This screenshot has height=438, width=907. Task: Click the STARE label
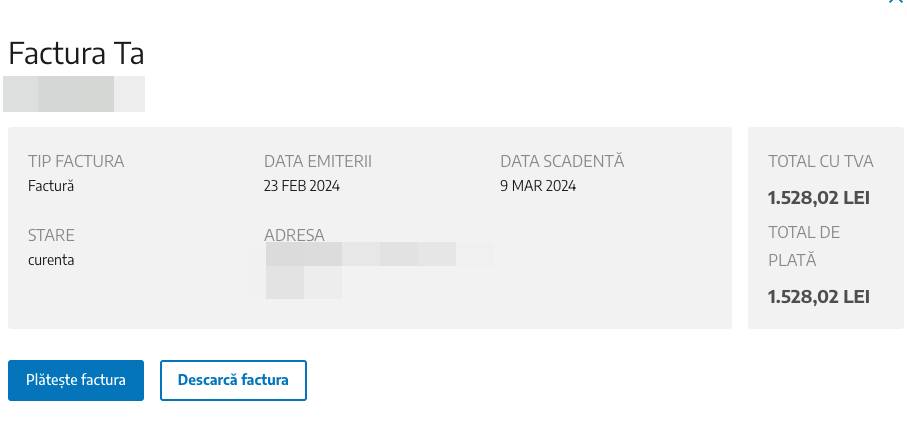51,235
